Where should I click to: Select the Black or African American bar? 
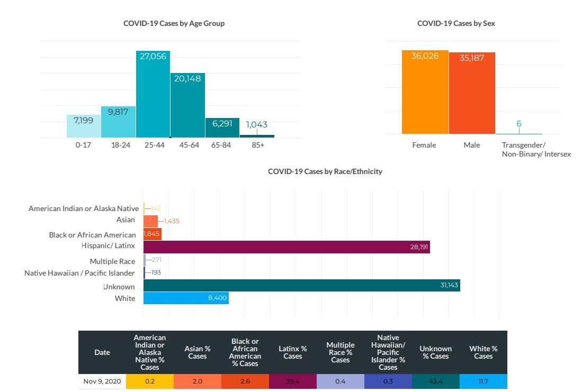coord(152,234)
